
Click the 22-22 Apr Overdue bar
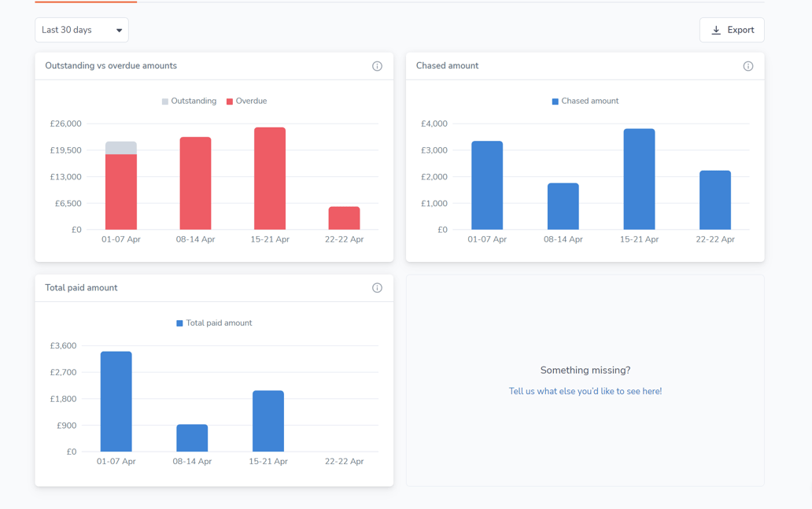[x=344, y=218]
